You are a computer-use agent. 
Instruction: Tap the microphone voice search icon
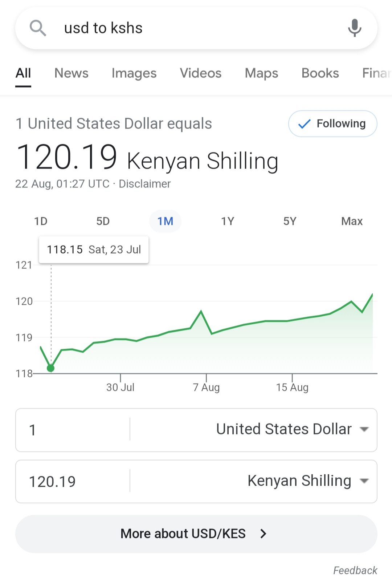(x=355, y=28)
